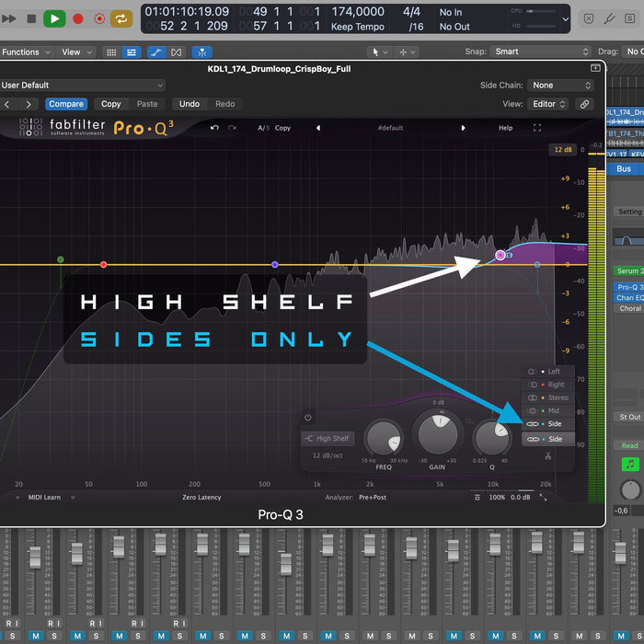The height and width of the screenshot is (644, 644).
Task: Open the Zero Latency processing mode menu
Action: tap(201, 498)
